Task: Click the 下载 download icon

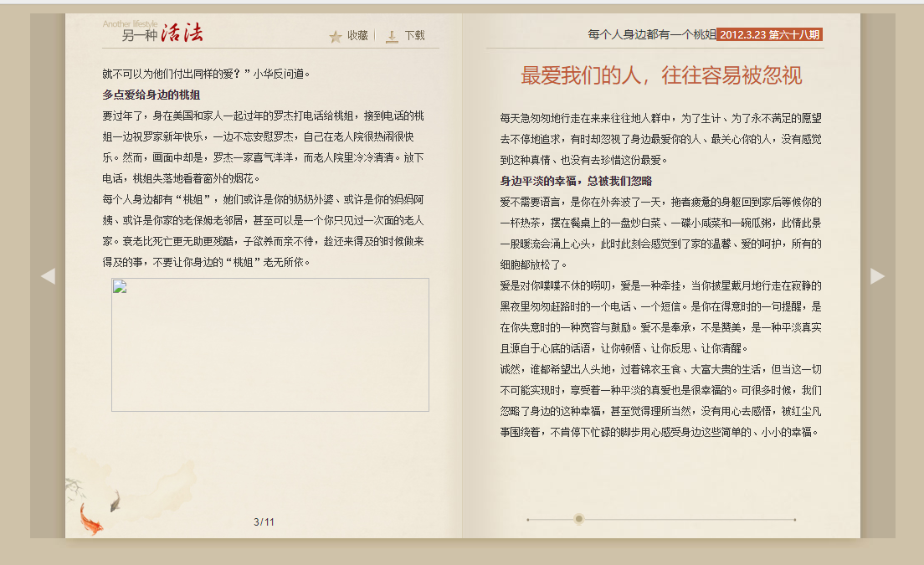Action: [x=390, y=35]
